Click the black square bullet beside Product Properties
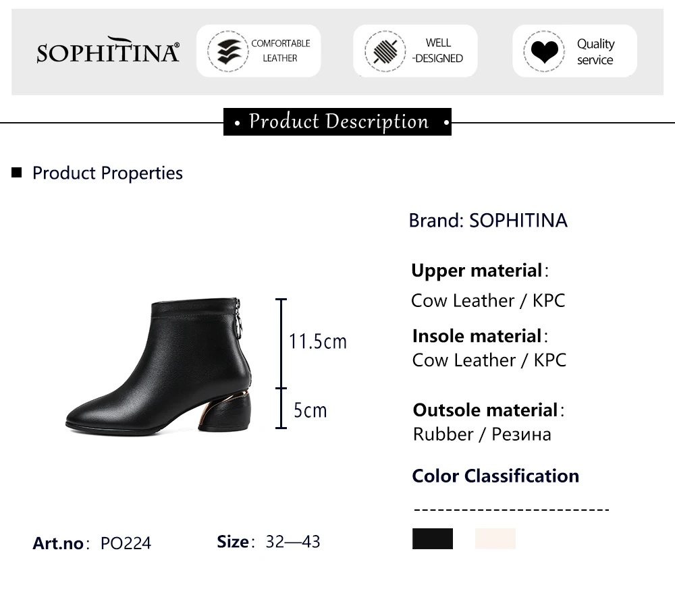 pos(17,173)
